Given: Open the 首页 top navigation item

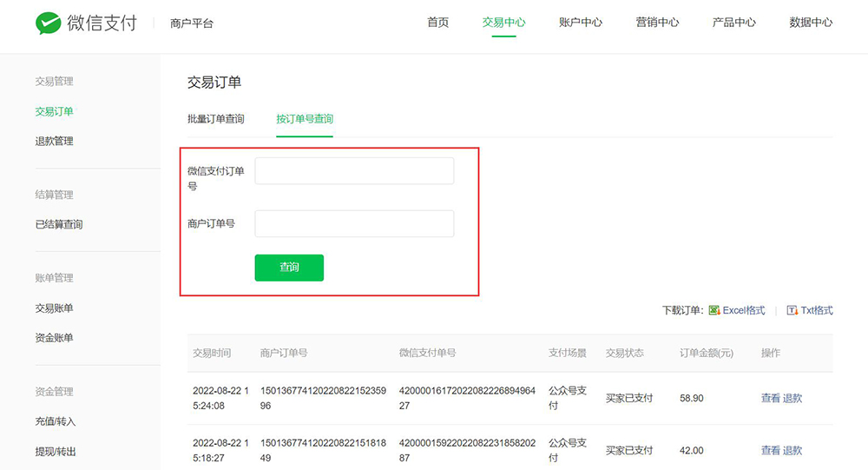Looking at the screenshot, I should 437,23.
